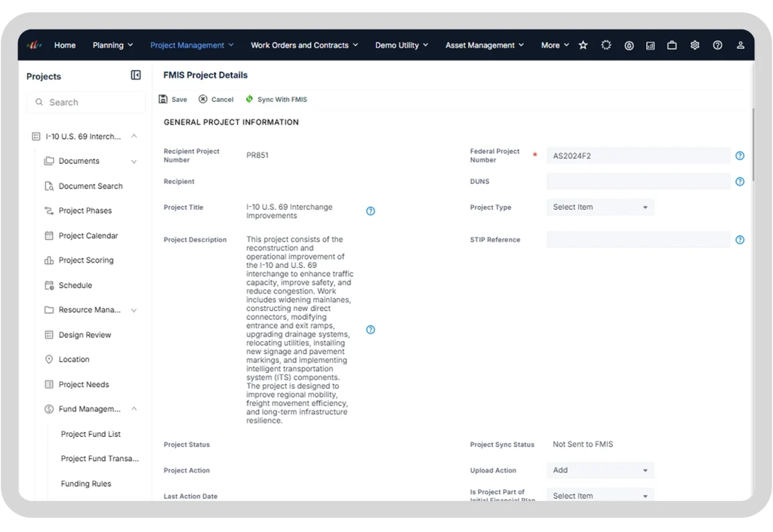Click the app logo icon

pos(34,45)
